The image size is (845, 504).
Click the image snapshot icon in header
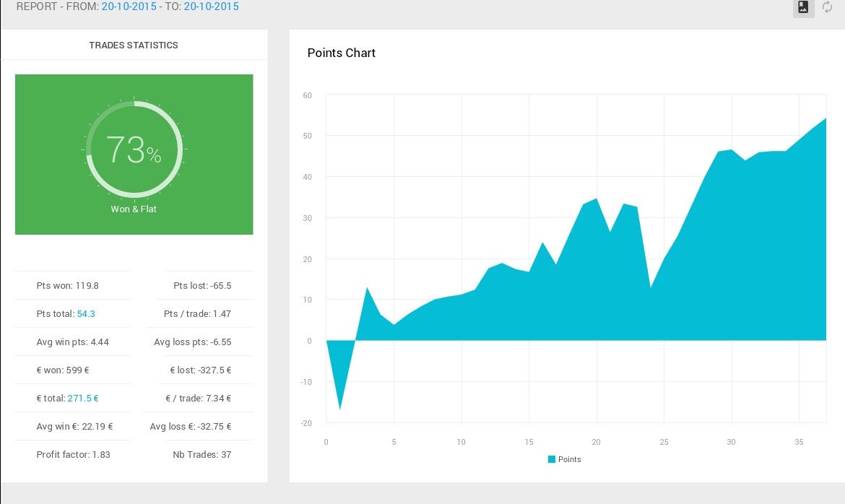pos(803,8)
